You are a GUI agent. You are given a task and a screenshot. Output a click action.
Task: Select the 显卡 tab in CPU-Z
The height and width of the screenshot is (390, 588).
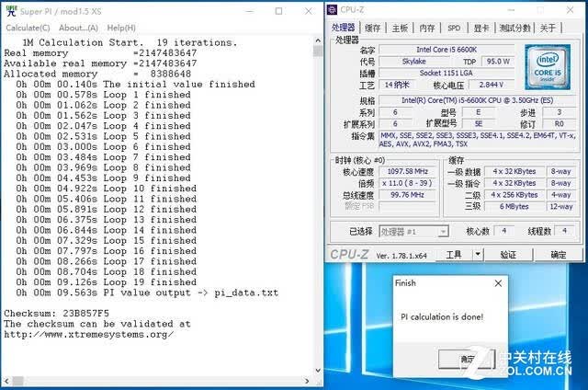click(481, 28)
